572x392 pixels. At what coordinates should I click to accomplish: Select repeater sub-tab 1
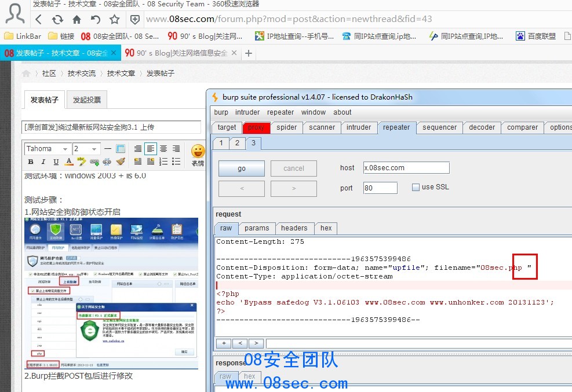click(221, 143)
